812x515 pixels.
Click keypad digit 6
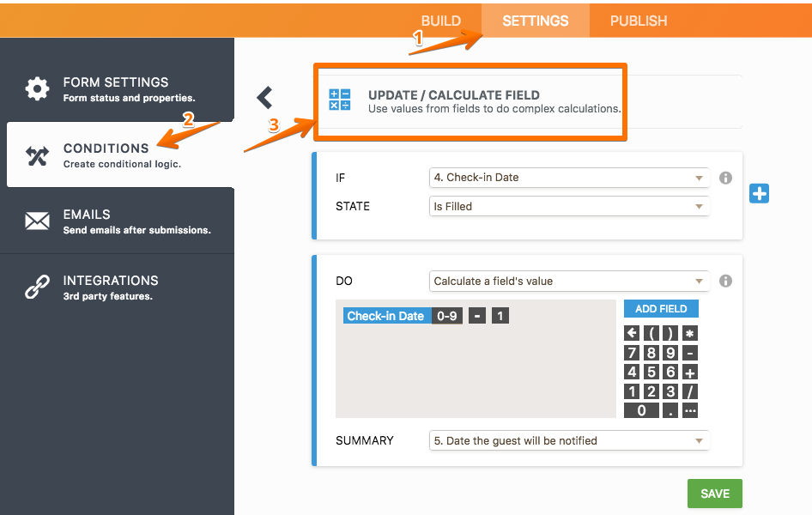pos(670,373)
